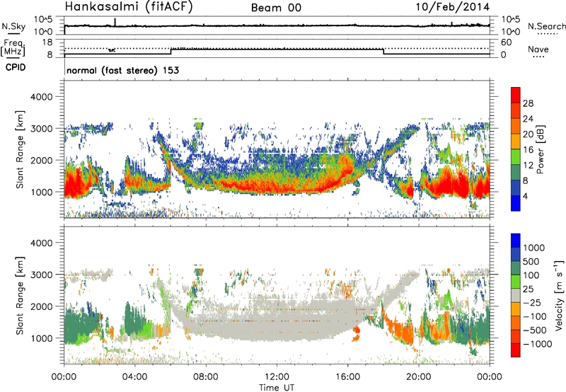Click the "Beam 00" heading

pyautogui.click(x=276, y=8)
